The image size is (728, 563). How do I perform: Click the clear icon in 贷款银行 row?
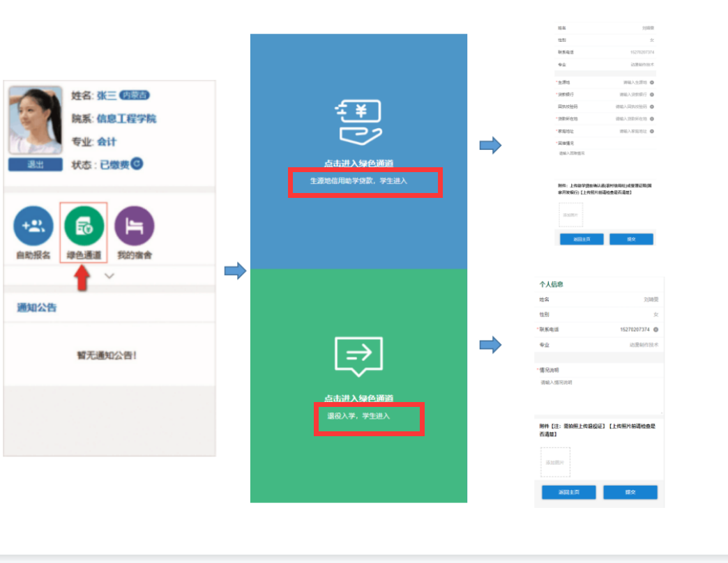pos(651,94)
